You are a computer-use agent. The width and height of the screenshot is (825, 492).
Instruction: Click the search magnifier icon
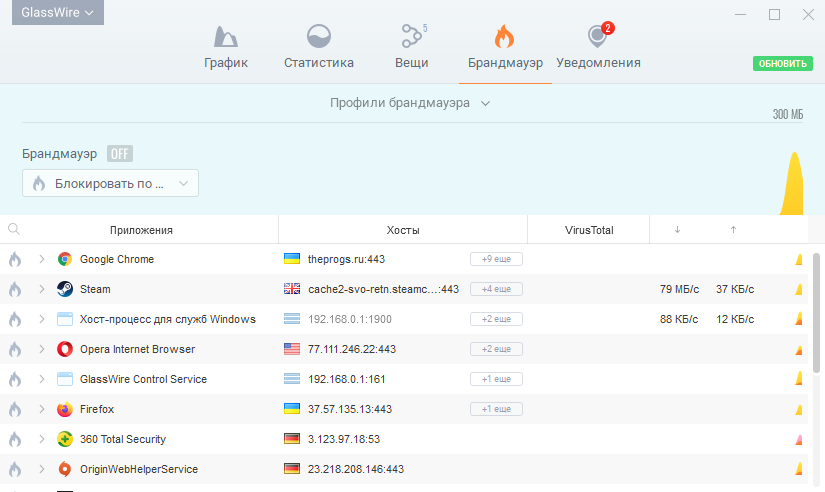(14, 229)
